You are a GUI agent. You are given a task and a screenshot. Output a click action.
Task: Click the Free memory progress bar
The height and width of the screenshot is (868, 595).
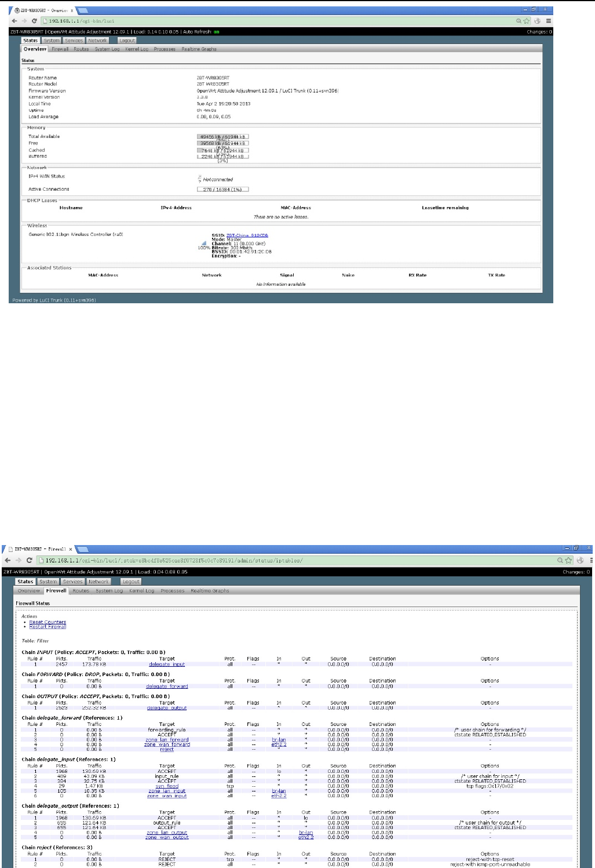click(223, 143)
